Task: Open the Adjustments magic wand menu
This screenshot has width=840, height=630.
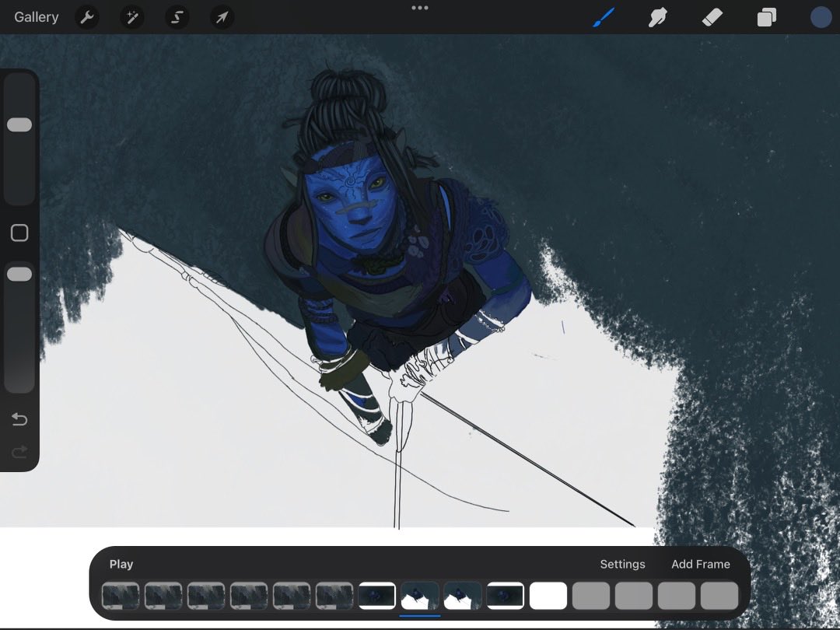Action: pyautogui.click(x=131, y=17)
